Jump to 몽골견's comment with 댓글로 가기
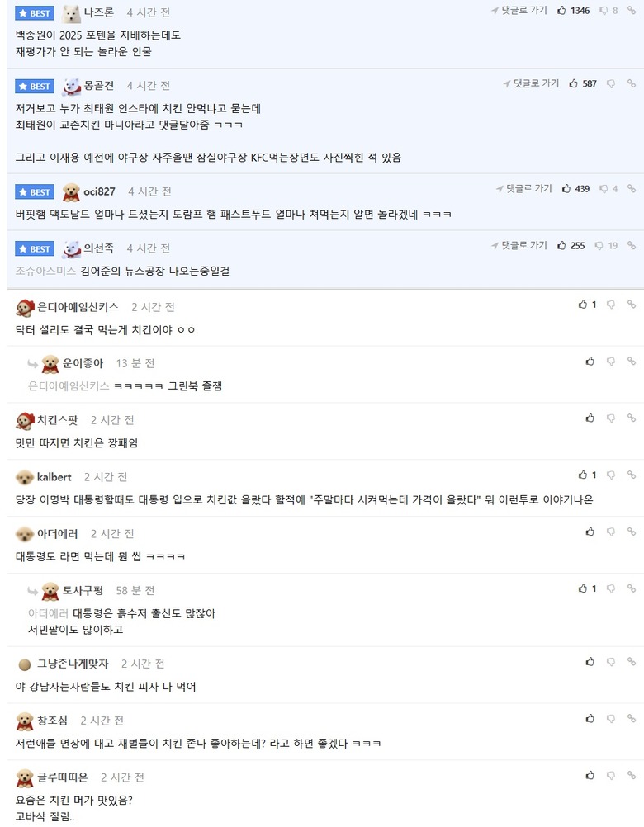644x827 pixels. (x=531, y=84)
